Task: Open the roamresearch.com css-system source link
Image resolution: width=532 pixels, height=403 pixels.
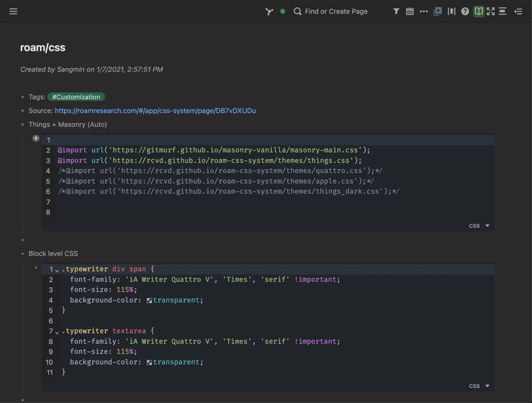Action: pos(155,111)
